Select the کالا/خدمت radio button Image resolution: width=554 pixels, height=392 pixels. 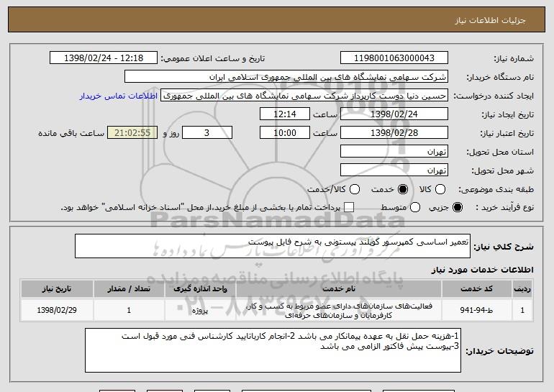pyautogui.click(x=355, y=189)
